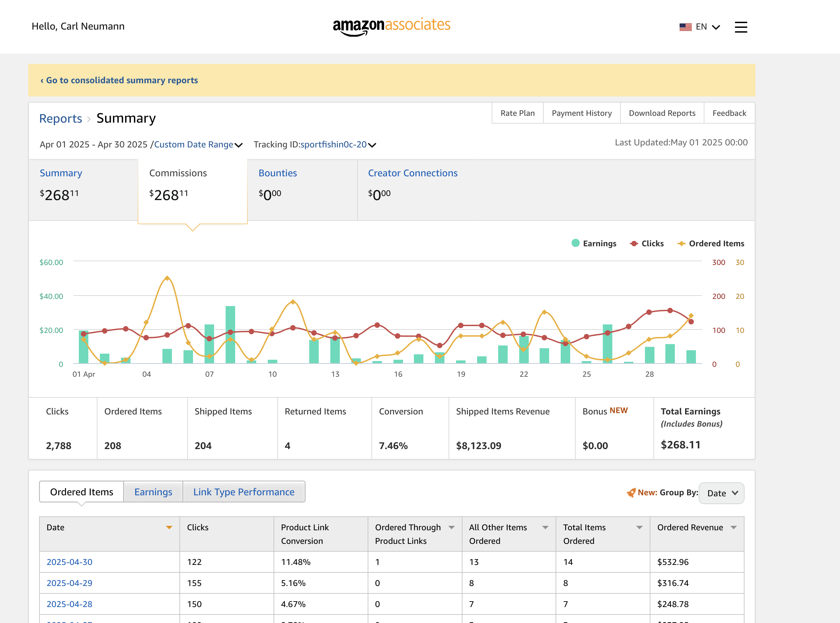840x623 pixels.
Task: Click the US flag language icon
Action: pyautogui.click(x=685, y=27)
